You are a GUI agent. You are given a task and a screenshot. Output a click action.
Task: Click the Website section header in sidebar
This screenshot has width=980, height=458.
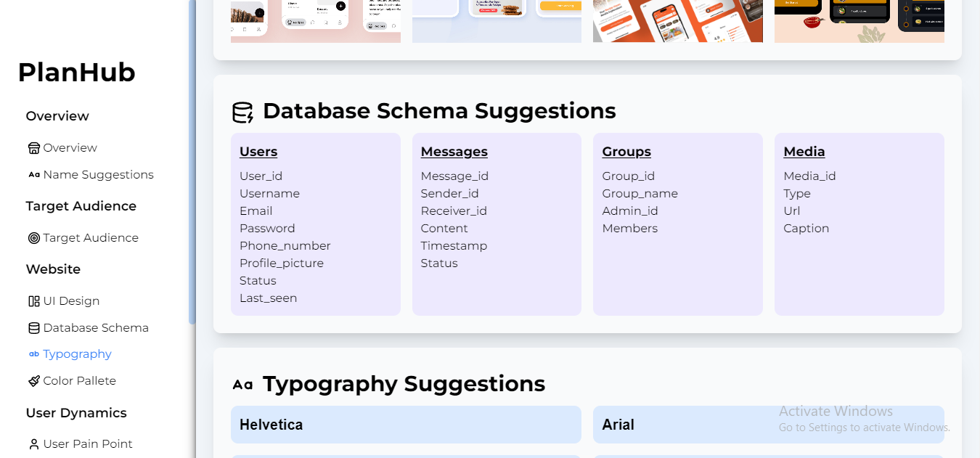[x=53, y=269]
